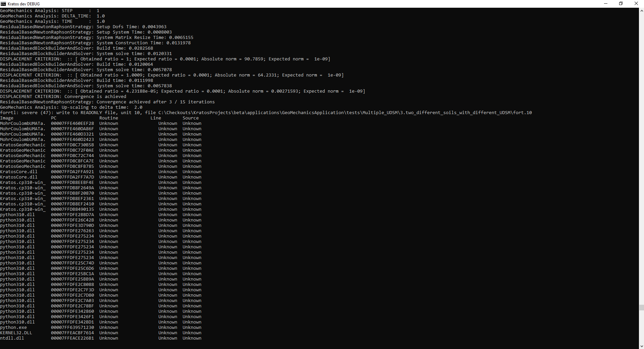Screen dimensions: 644x349
Task: Click the 'python.exe' image name
Action: coord(13,328)
